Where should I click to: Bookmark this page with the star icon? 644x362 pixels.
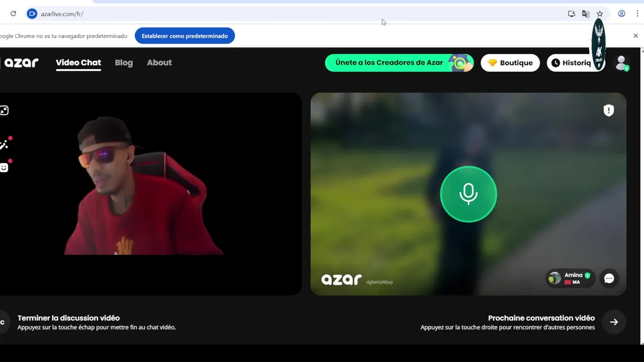click(600, 14)
